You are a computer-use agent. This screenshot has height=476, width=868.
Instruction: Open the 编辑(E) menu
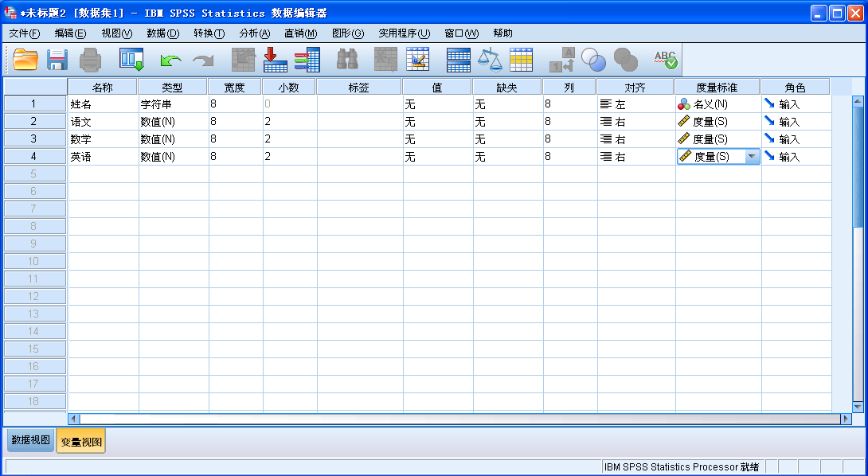tap(70, 33)
